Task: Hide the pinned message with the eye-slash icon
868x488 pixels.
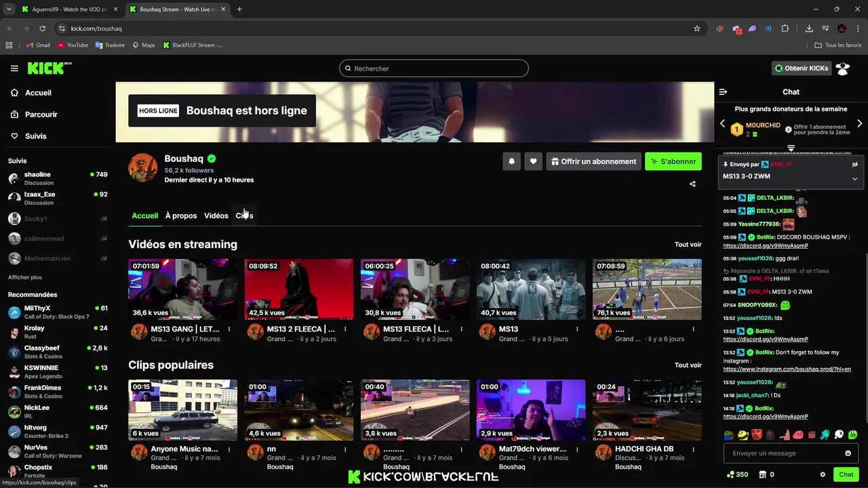Action: [x=854, y=164]
